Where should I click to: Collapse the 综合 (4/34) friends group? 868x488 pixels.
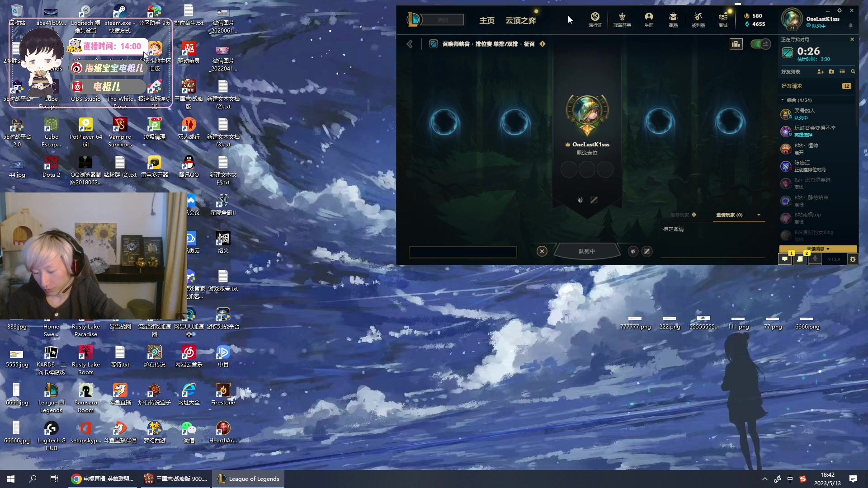click(x=783, y=100)
